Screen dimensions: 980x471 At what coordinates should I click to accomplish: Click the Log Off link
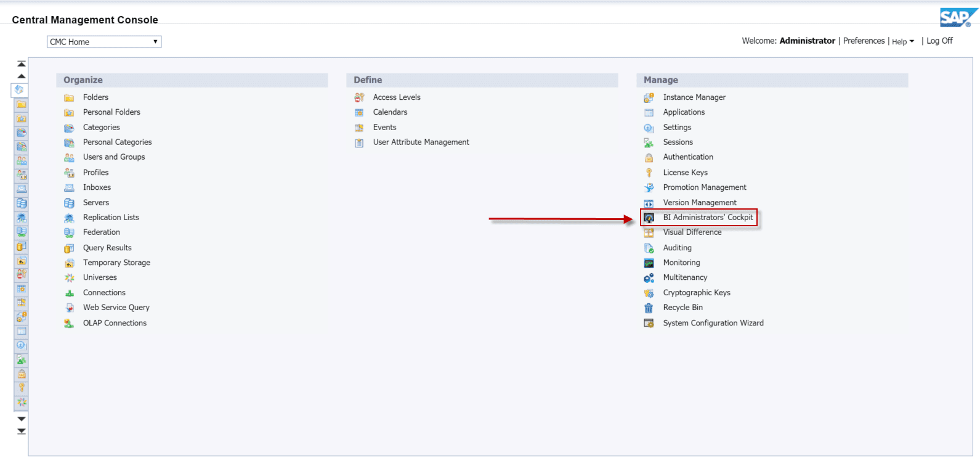point(939,41)
